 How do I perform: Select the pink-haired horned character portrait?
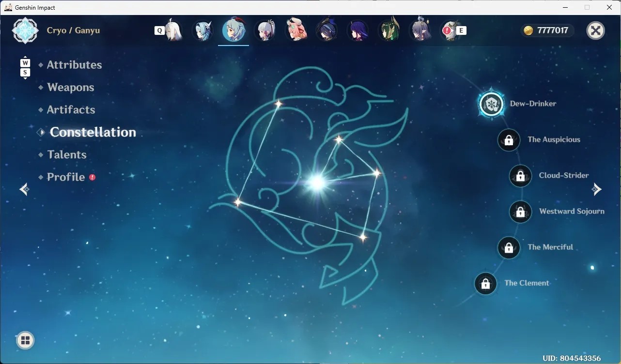coord(296,30)
